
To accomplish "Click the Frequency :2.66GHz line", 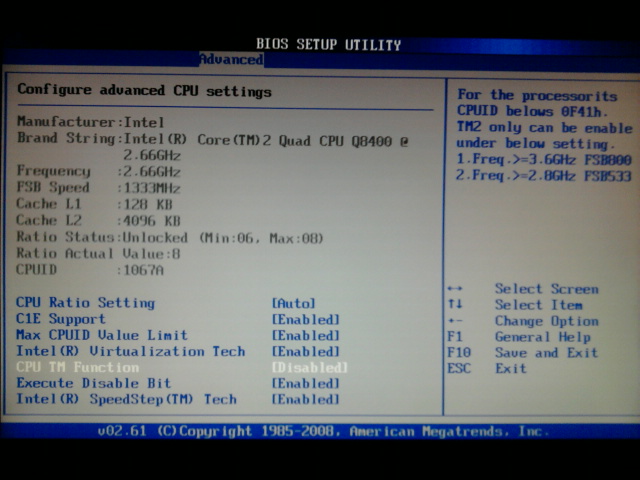I will pyautogui.click(x=98, y=171).
